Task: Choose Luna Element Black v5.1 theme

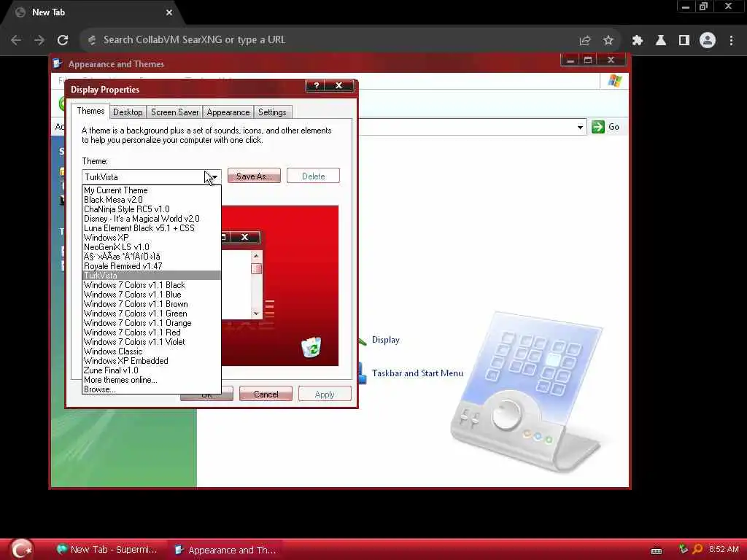Action: [x=152, y=228]
